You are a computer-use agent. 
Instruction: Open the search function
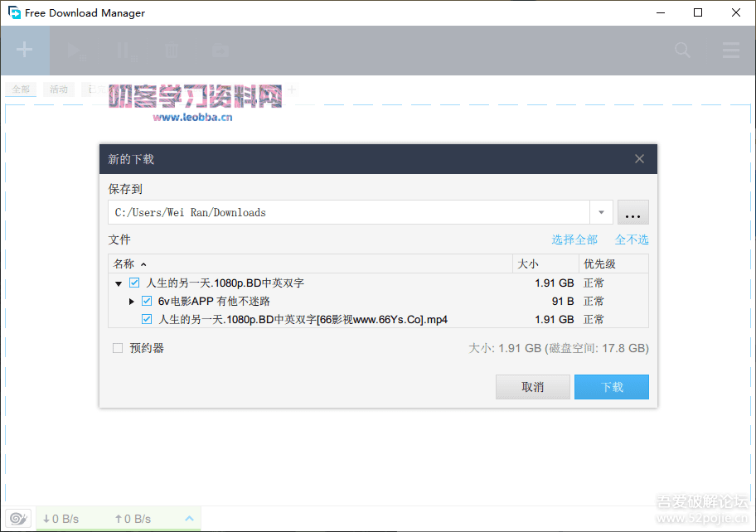point(681,50)
